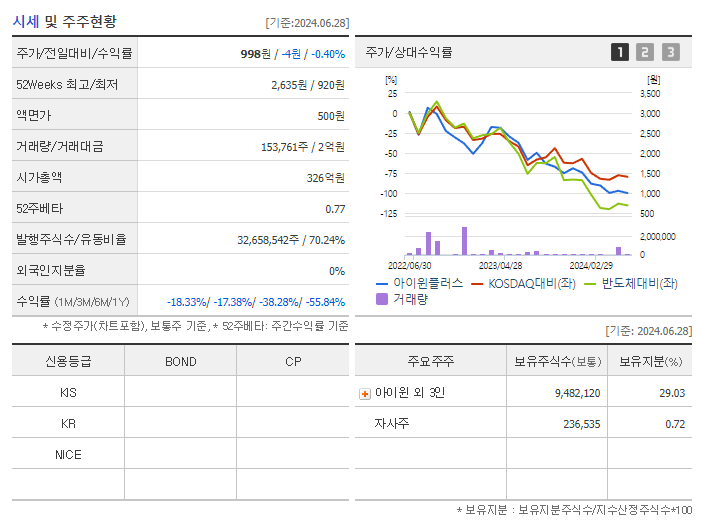Select the 29.03 ownership percentage
702x525 pixels.
pyautogui.click(x=672, y=393)
